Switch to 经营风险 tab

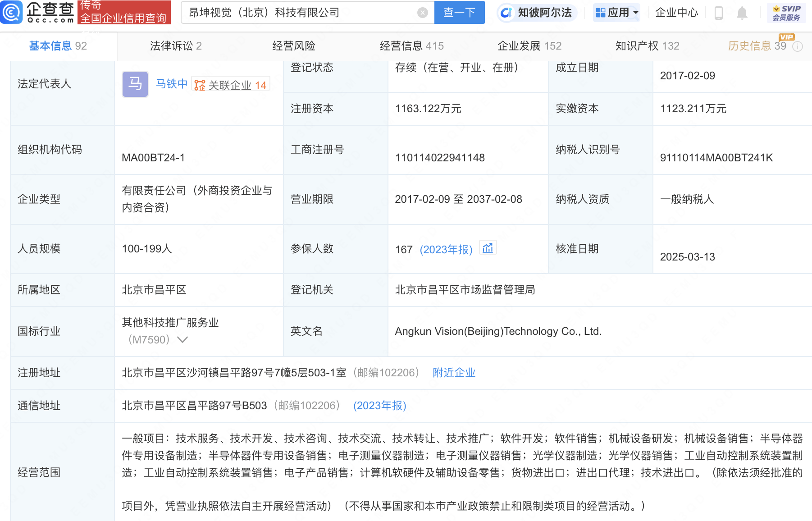click(x=294, y=46)
